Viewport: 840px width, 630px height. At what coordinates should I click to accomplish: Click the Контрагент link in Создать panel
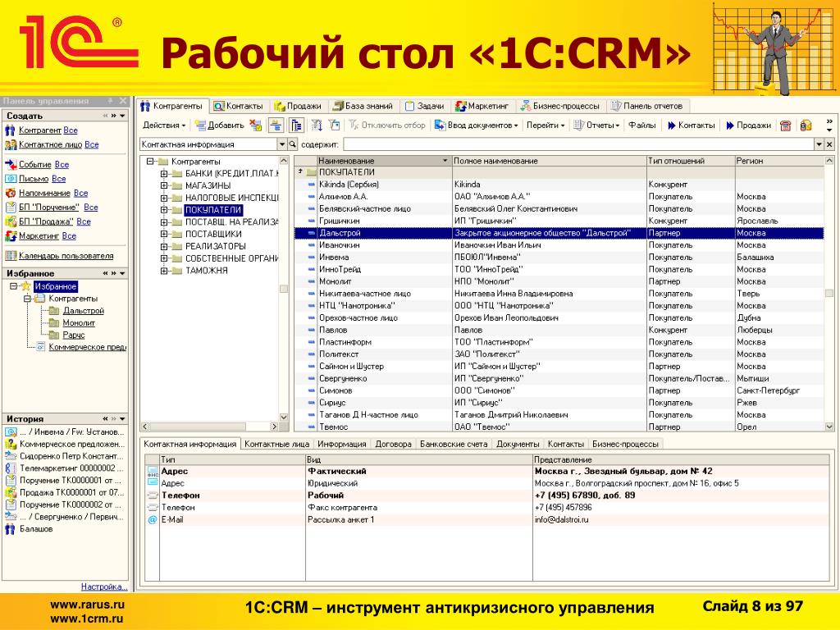(39, 130)
